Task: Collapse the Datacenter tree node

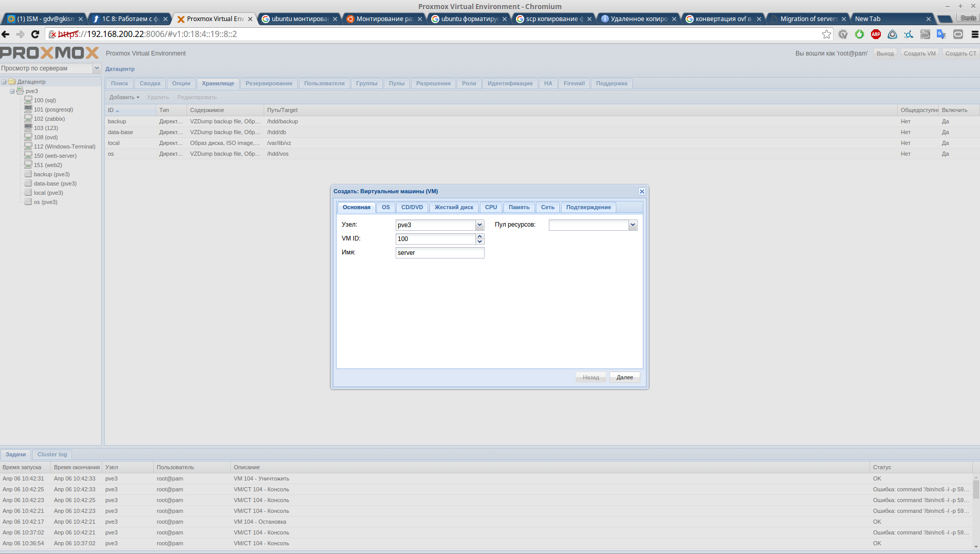Action: (4, 82)
